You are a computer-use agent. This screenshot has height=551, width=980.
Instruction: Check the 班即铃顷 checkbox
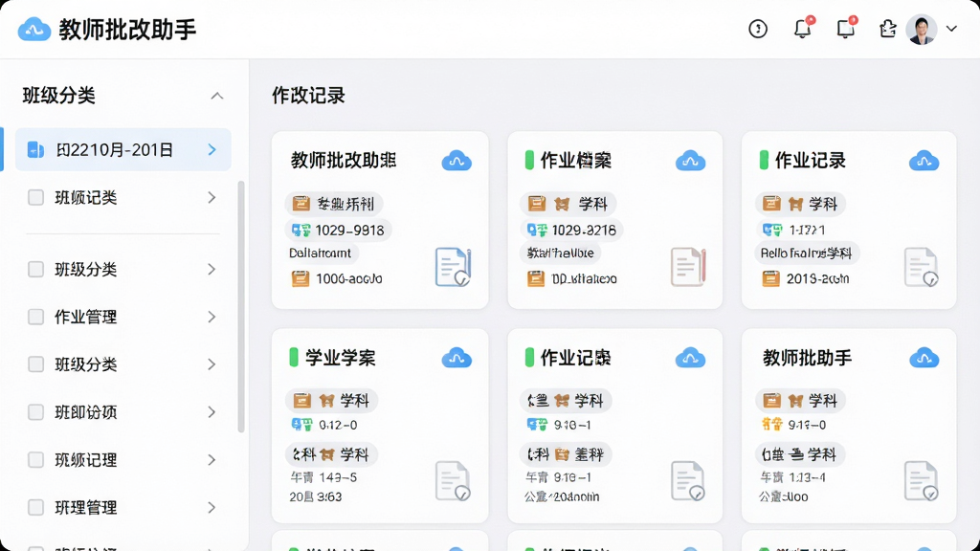35,412
